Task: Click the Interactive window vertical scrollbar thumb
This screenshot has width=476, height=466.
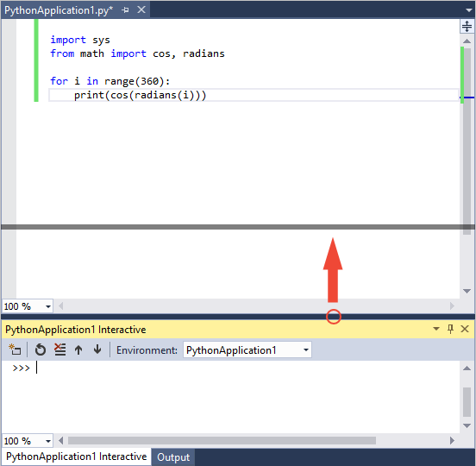Action: click(x=467, y=402)
